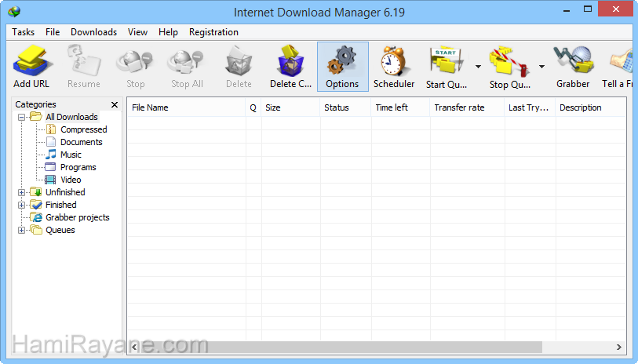Screen dimensions: 638x364
Task: Sort by File Name column header
Action: click(x=186, y=107)
